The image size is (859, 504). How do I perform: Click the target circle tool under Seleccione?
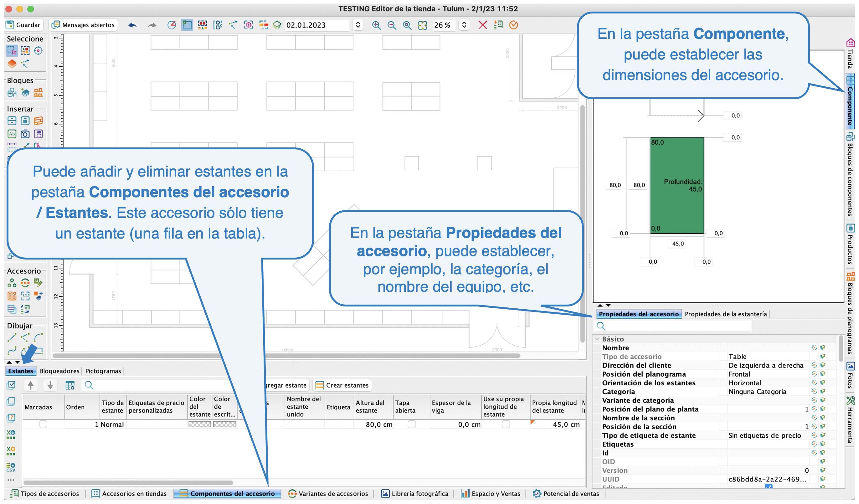coord(38,51)
